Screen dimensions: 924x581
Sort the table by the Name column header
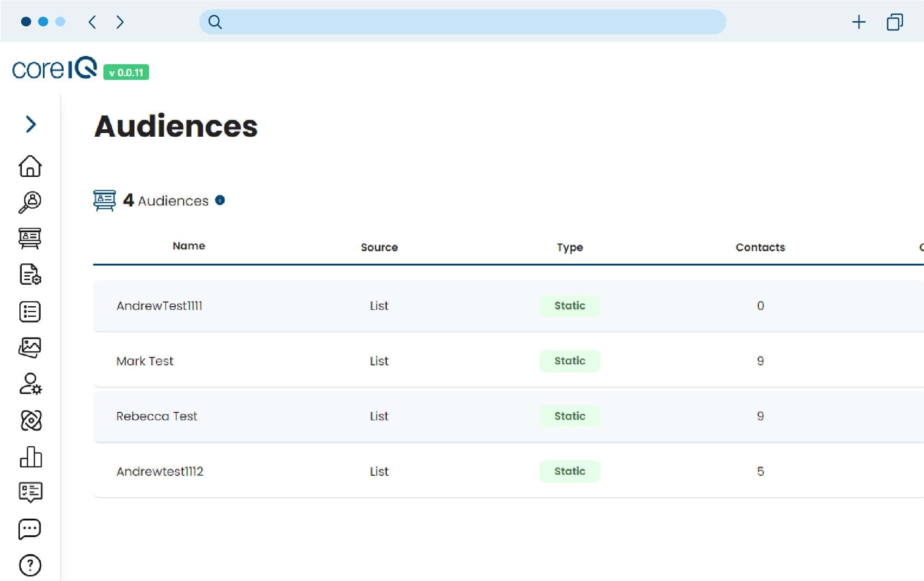[189, 246]
